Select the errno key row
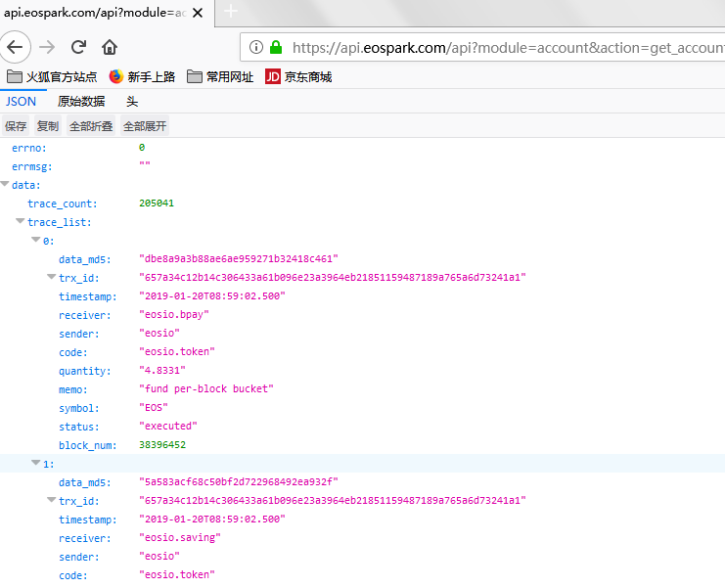This screenshot has width=725, height=588. [362, 148]
